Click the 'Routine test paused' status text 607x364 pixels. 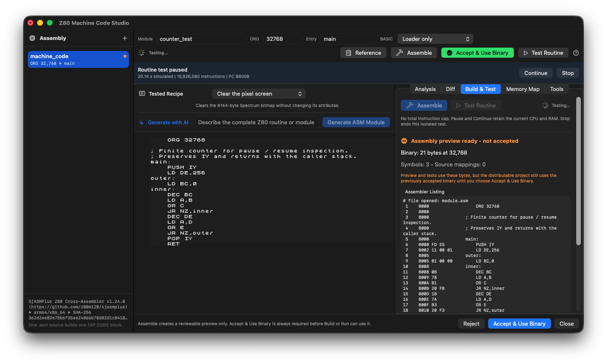click(x=163, y=70)
